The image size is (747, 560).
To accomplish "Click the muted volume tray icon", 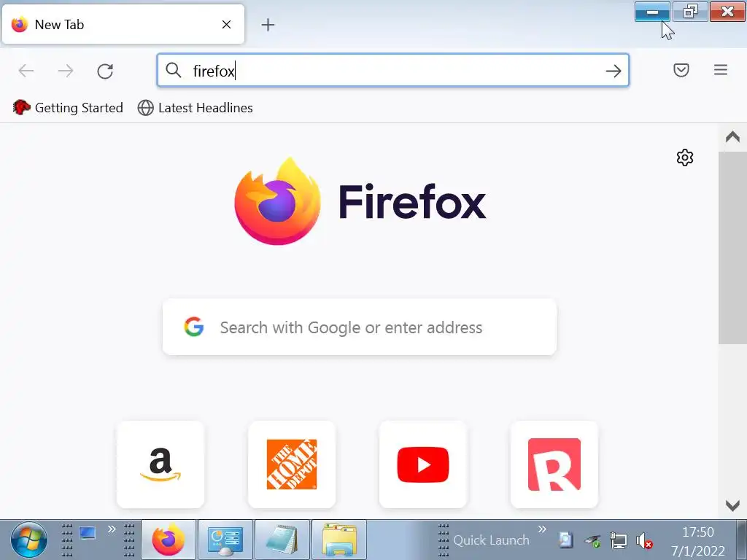I will pos(644,540).
